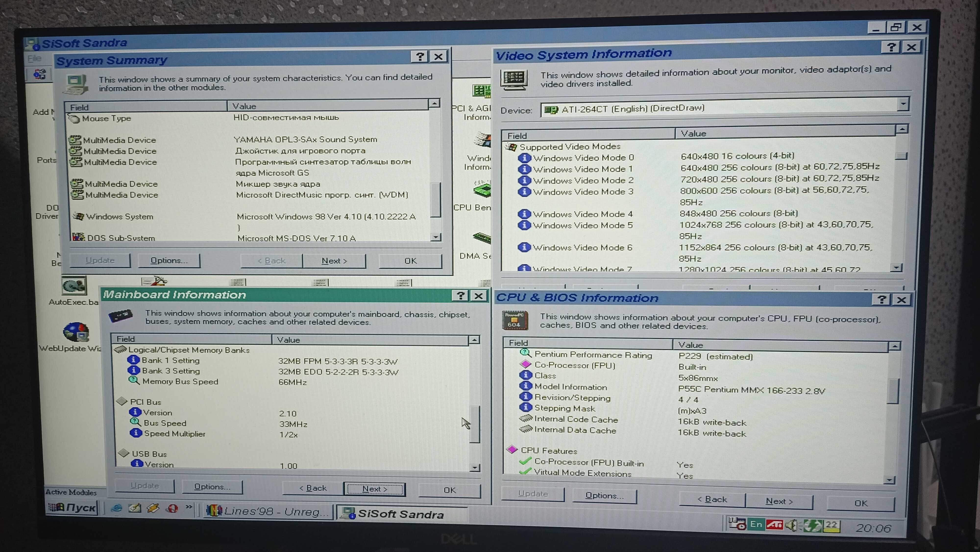This screenshot has height=552, width=980.
Task: Open the File menu in SiSoft Sandra
Action: click(35, 58)
